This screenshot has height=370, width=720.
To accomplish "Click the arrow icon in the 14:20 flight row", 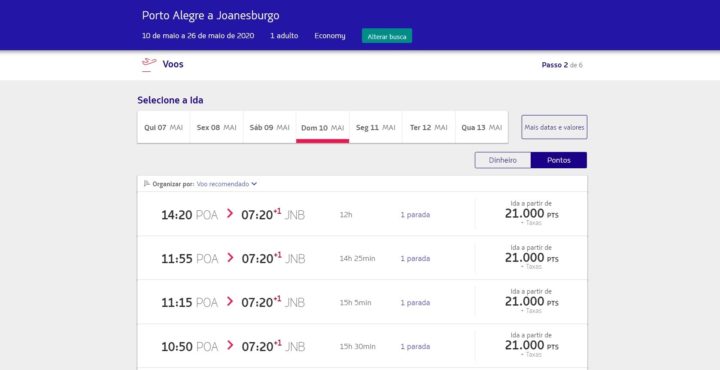I will pos(230,213).
